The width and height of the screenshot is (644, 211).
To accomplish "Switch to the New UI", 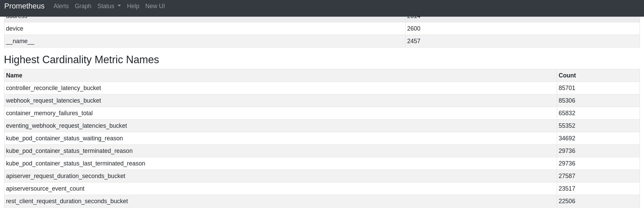I will coord(155,6).
